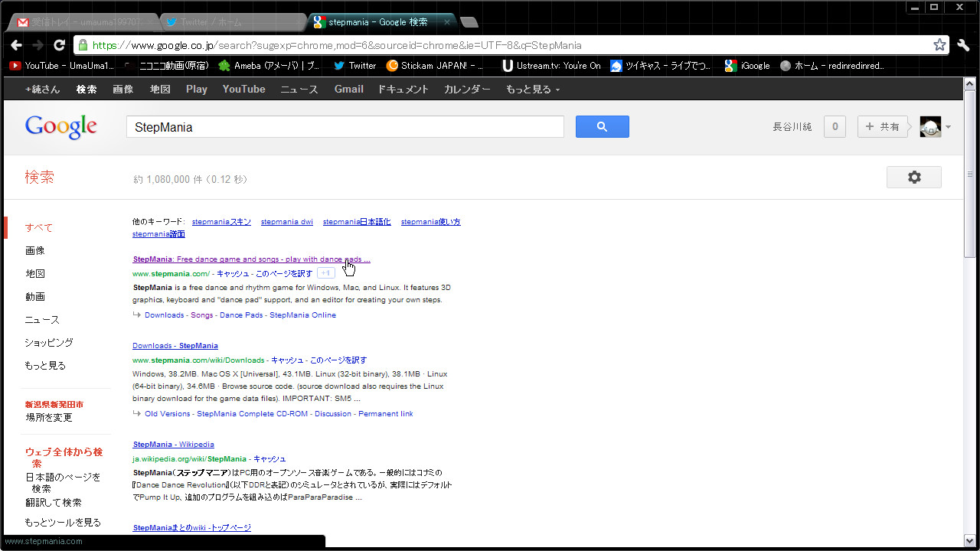
Task: Open StepManiaまとめwiki result
Action: pyautogui.click(x=192, y=528)
